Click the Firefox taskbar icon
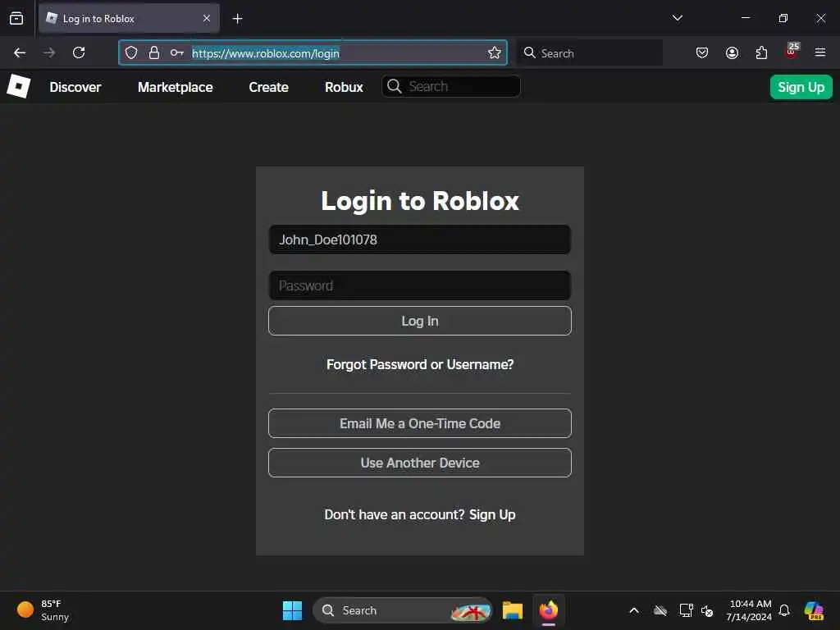This screenshot has width=840, height=630. point(549,610)
